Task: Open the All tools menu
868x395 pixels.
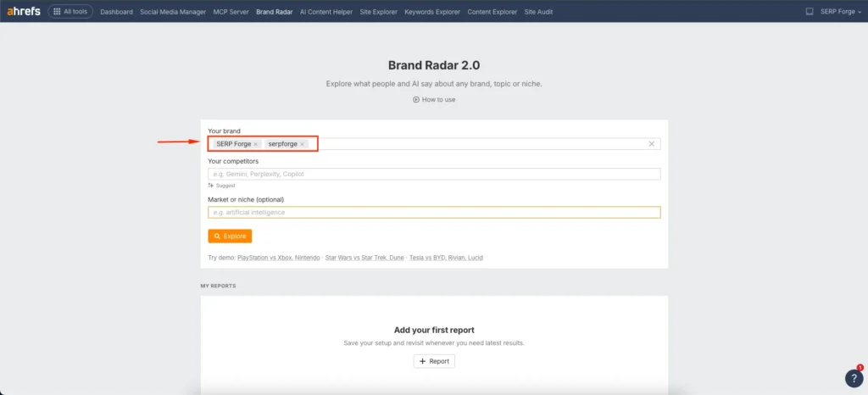Action: [x=70, y=12]
